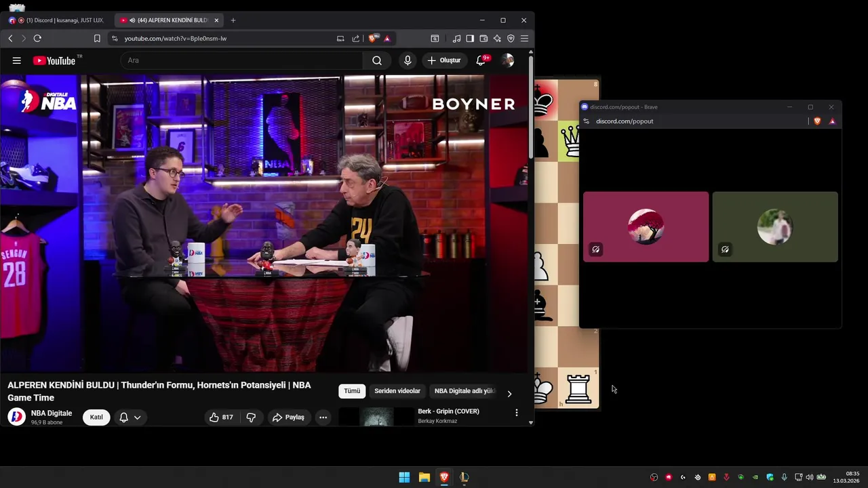This screenshot has height=488, width=868.
Task: Open the YouTube account avatar menu
Action: point(508,60)
